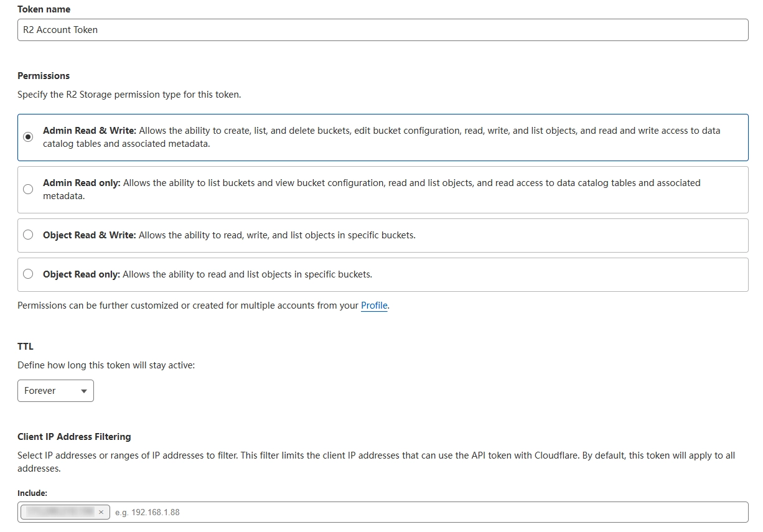Select the Admin Read & Write radio button

tap(28, 137)
